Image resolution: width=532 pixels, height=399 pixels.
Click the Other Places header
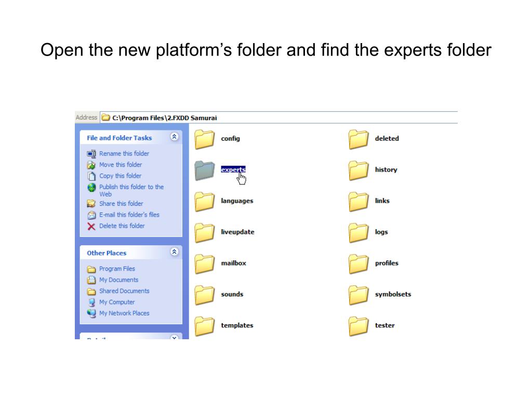[x=107, y=253]
